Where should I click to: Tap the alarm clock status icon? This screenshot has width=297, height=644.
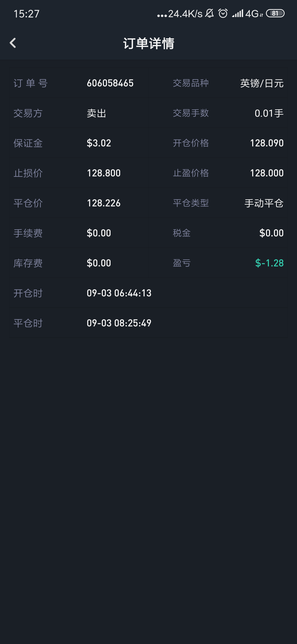[x=223, y=13]
